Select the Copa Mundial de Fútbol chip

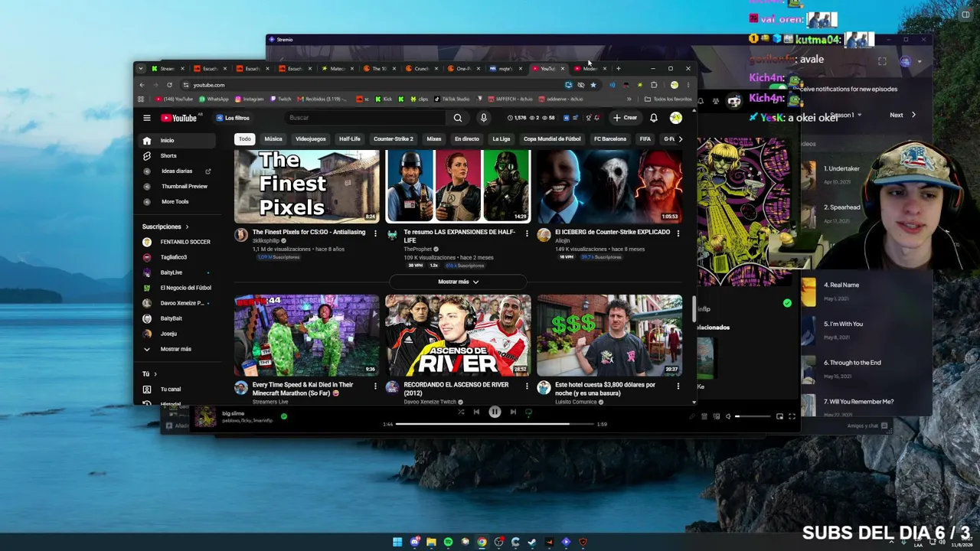point(552,139)
